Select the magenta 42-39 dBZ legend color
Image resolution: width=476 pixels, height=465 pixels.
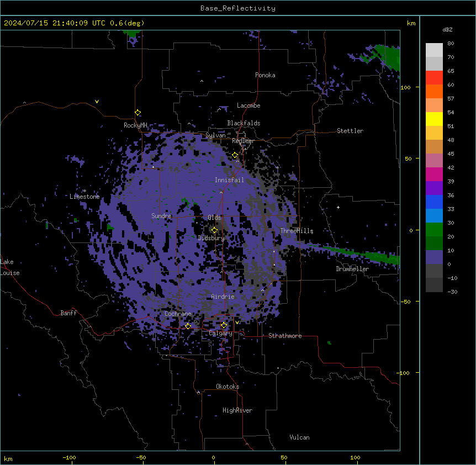(x=434, y=174)
